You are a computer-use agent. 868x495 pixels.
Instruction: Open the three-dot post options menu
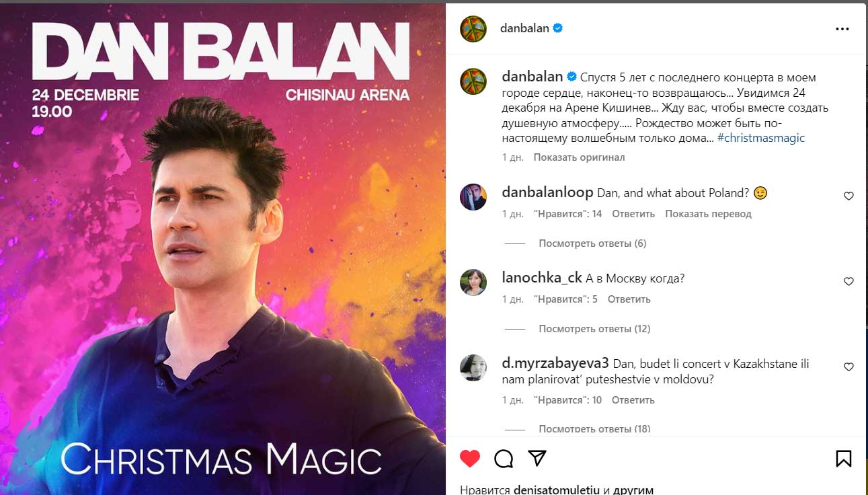coord(842,29)
